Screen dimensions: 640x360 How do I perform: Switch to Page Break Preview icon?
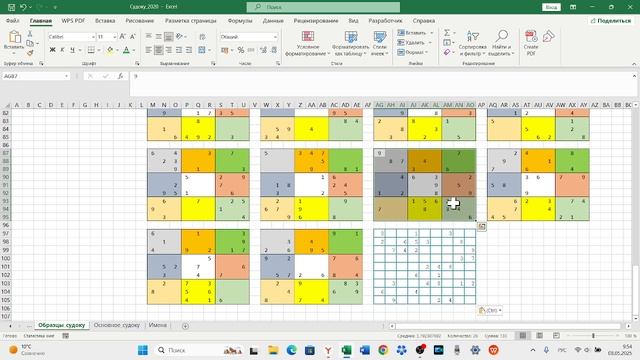(556, 336)
